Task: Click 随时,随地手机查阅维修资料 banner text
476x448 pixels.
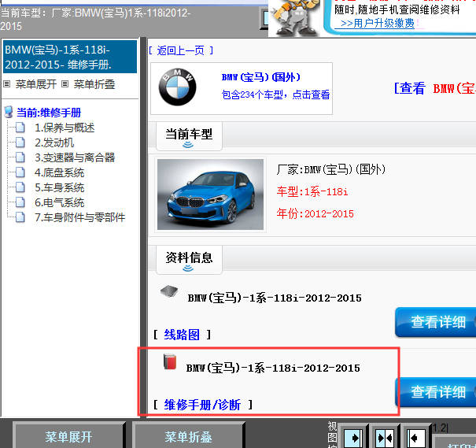Action: 397,9
